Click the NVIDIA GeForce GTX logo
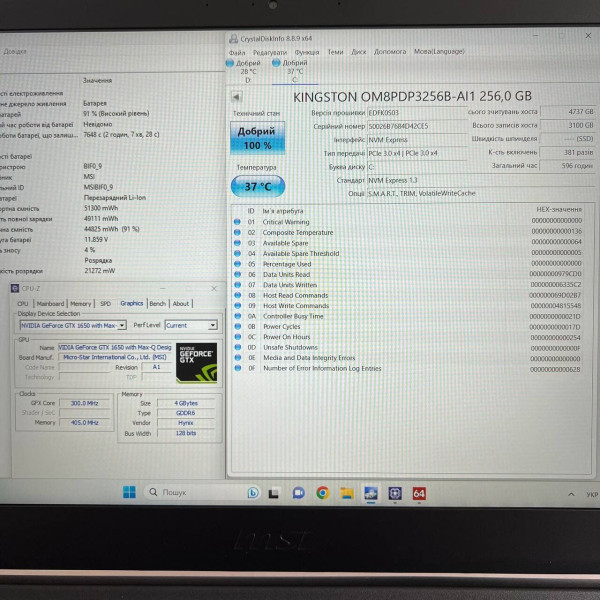Screen dimensions: 600x600 coord(196,363)
